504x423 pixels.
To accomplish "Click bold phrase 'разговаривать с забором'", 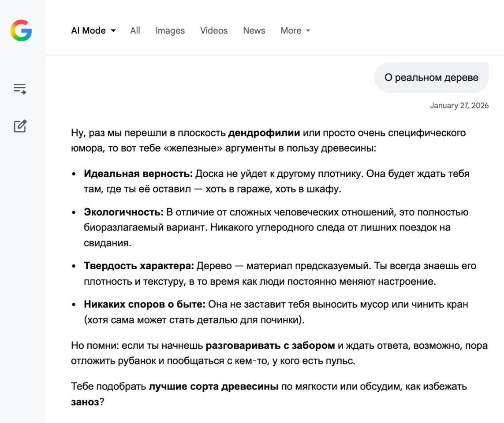I will [270, 345].
